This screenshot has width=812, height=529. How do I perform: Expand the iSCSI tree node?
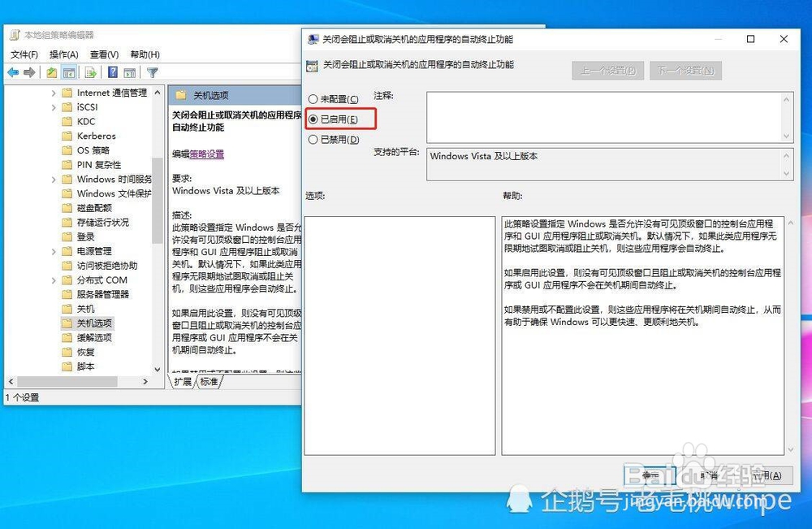tap(54, 107)
